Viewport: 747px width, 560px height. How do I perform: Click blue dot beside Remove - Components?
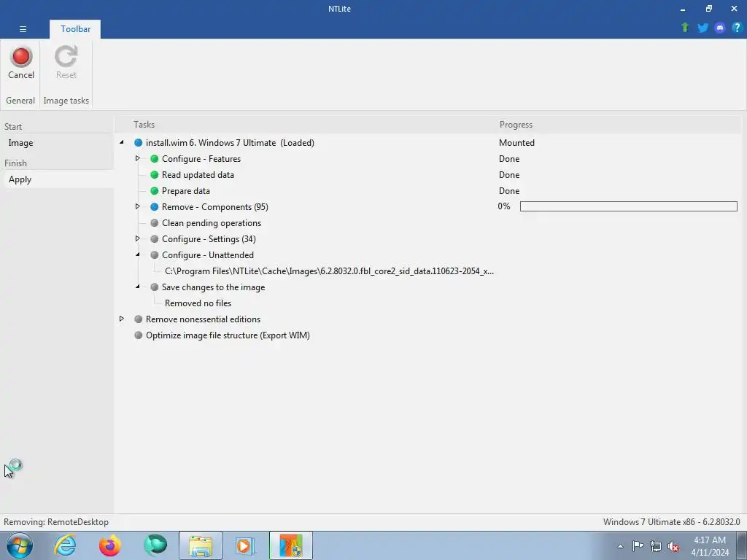pos(155,207)
